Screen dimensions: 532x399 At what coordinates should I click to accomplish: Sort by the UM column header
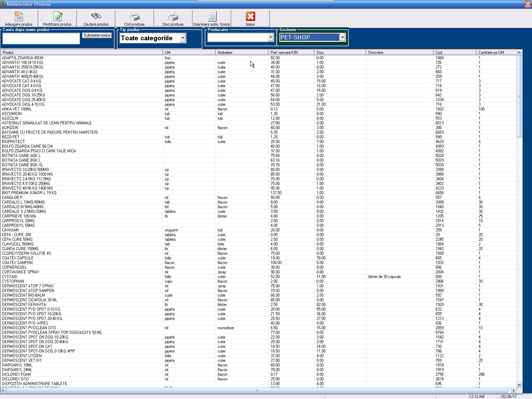pyautogui.click(x=189, y=52)
